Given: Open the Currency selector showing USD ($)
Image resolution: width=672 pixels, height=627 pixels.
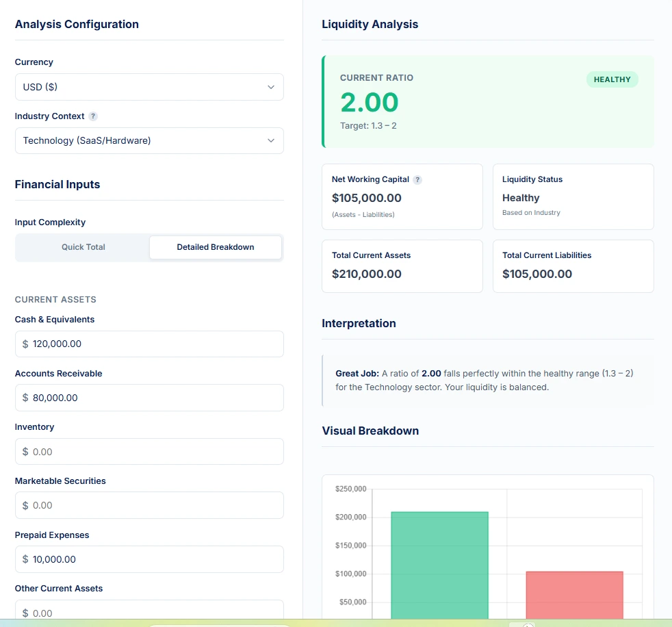Looking at the screenshot, I should pos(149,87).
